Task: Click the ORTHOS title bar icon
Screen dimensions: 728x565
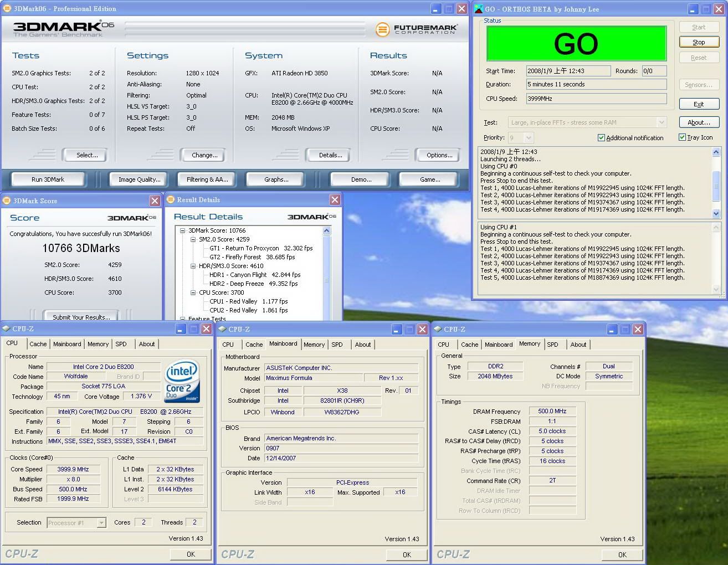Action: pos(478,9)
